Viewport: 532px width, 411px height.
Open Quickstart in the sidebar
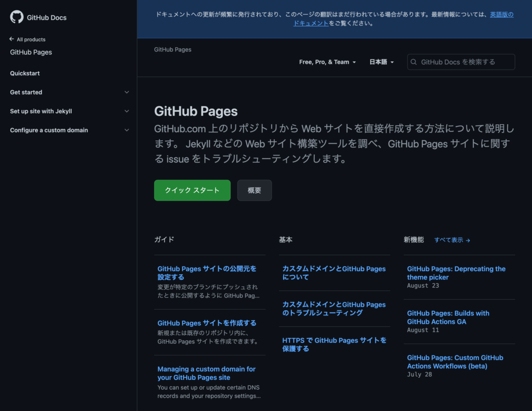coord(25,73)
